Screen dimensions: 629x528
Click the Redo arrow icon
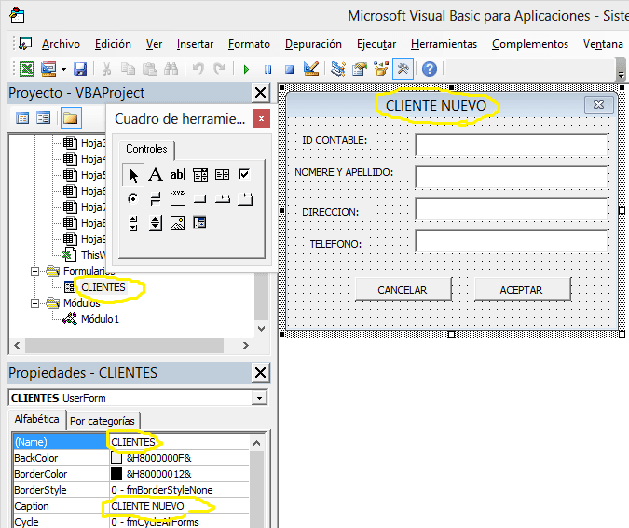pyautogui.click(x=219, y=69)
